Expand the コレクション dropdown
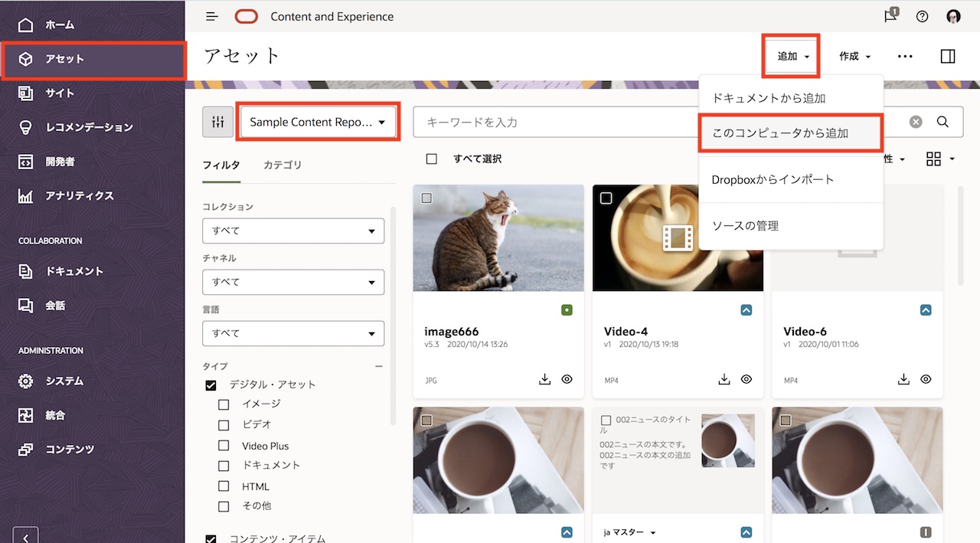This screenshot has width=980, height=543. tap(293, 231)
